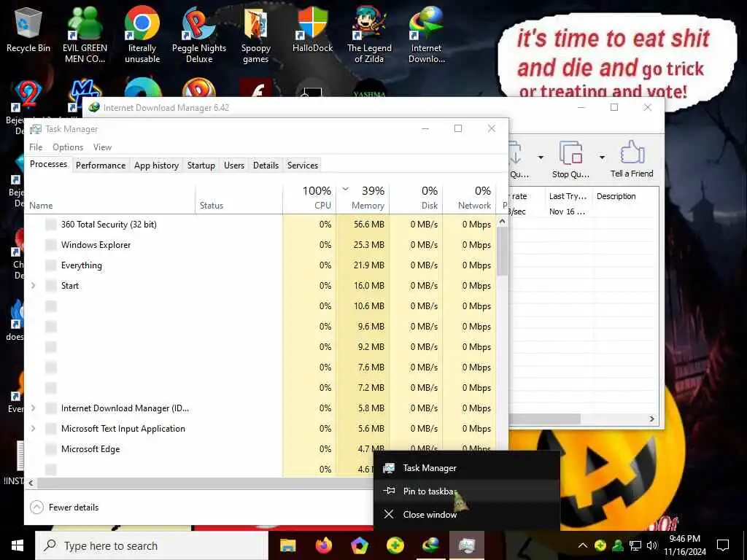Choose Task Manager in taskbar jump list
Screen dimensions: 747x560
tap(467, 468)
